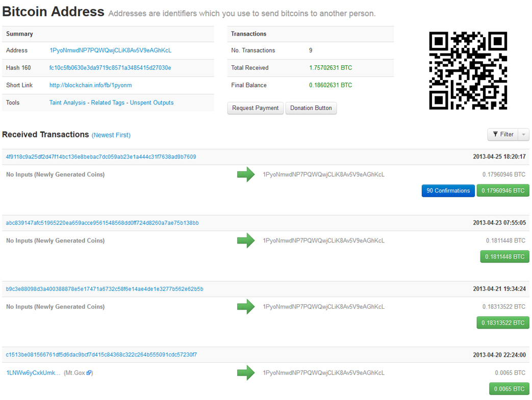Open transaction abc839147afc5196... hash
532x400 pixels.
tap(102, 223)
